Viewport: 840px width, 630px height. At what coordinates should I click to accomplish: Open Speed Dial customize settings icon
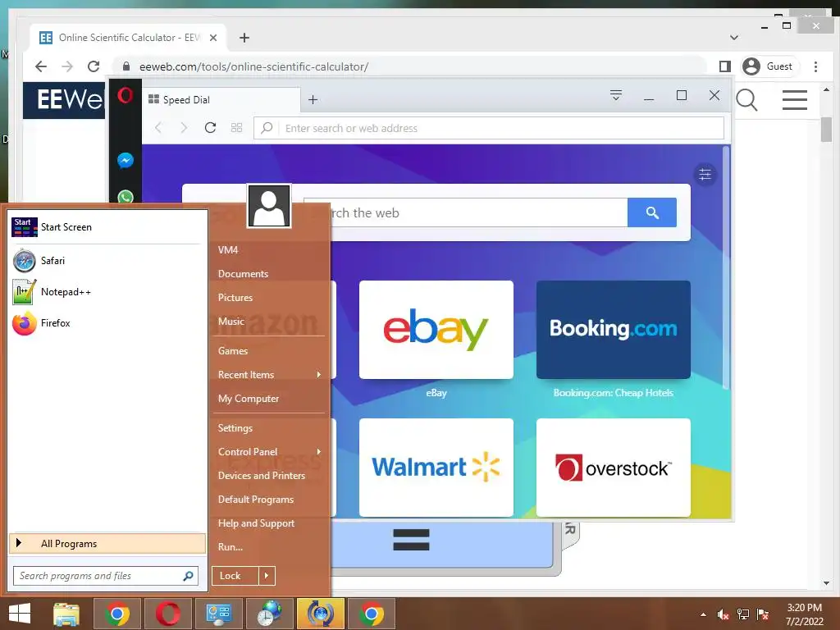click(705, 174)
